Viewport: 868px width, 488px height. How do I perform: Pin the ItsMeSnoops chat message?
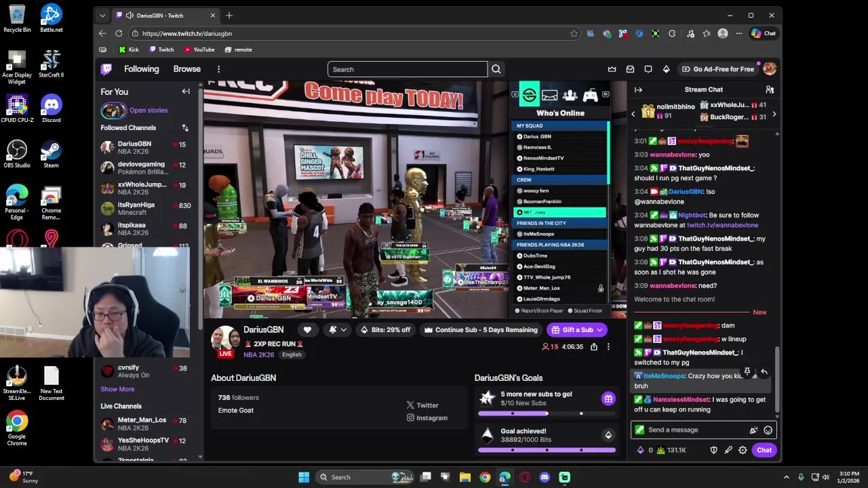747,371
